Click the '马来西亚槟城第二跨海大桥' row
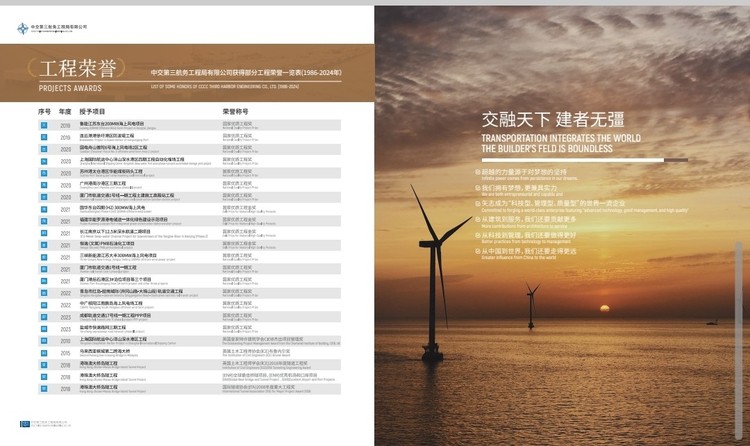 [x=189, y=353]
